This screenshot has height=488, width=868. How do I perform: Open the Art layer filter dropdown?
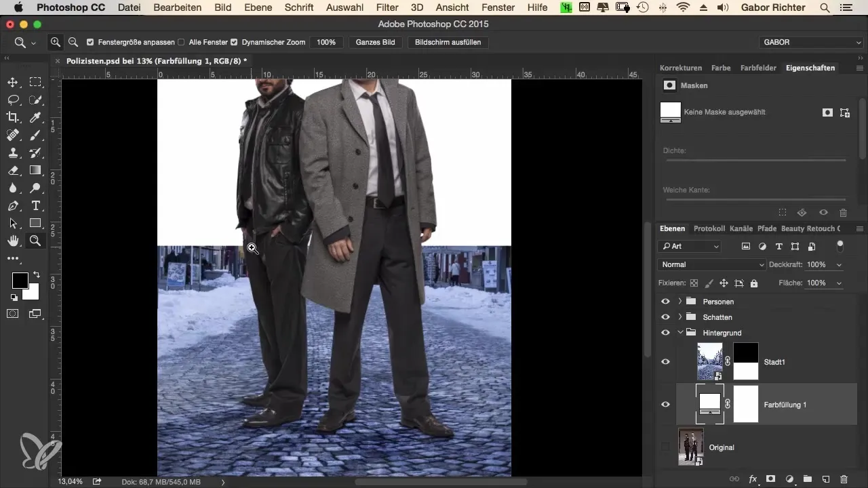point(691,247)
